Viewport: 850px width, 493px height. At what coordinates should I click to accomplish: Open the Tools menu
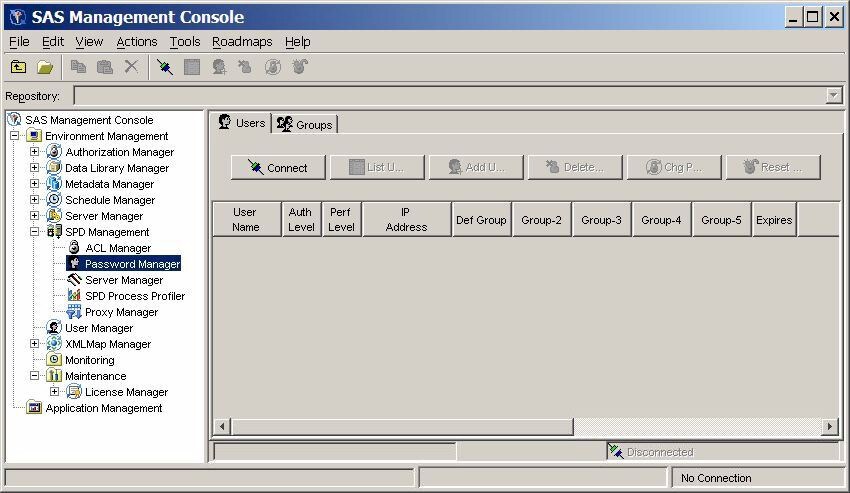point(185,42)
